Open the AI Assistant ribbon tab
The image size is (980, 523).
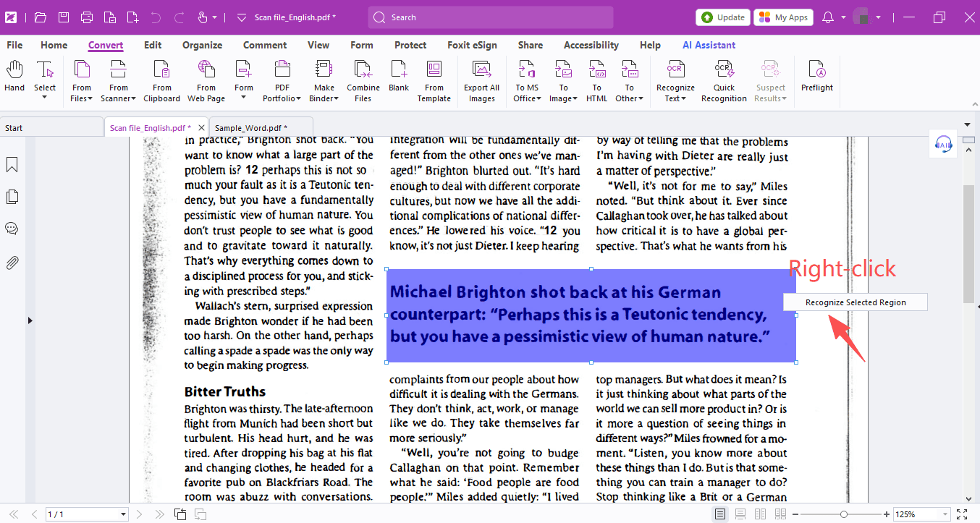click(709, 45)
